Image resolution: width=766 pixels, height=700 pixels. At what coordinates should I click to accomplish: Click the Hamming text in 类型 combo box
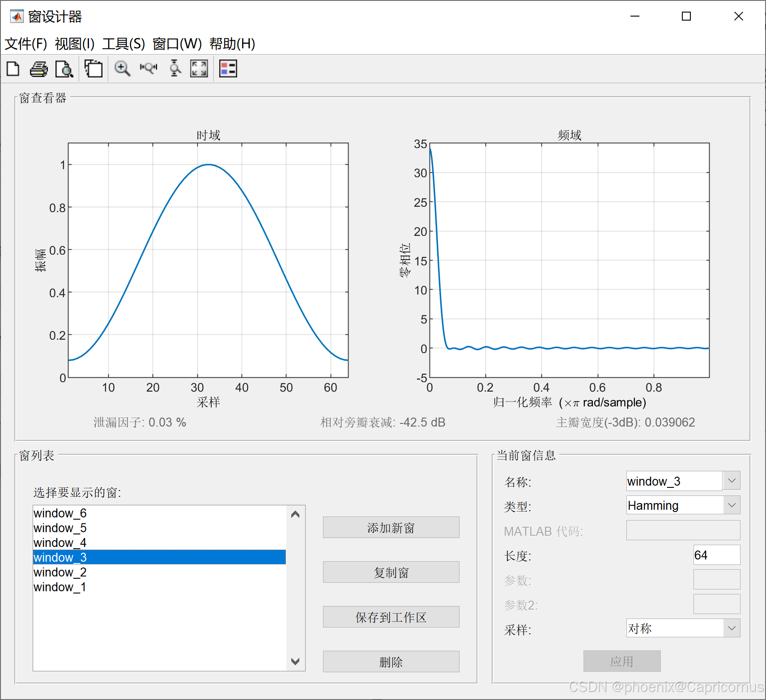click(x=653, y=506)
